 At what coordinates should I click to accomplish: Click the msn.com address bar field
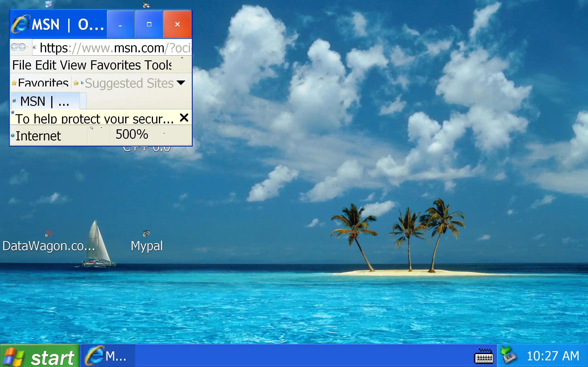[114, 48]
